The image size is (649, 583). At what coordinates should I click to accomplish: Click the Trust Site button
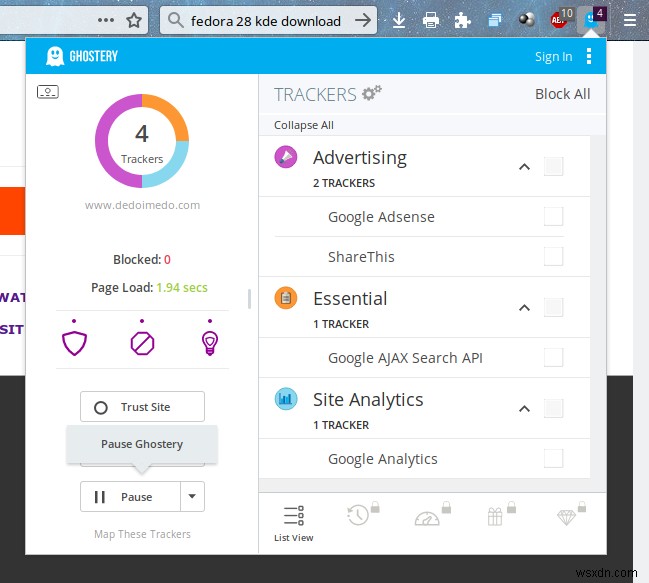pos(142,407)
